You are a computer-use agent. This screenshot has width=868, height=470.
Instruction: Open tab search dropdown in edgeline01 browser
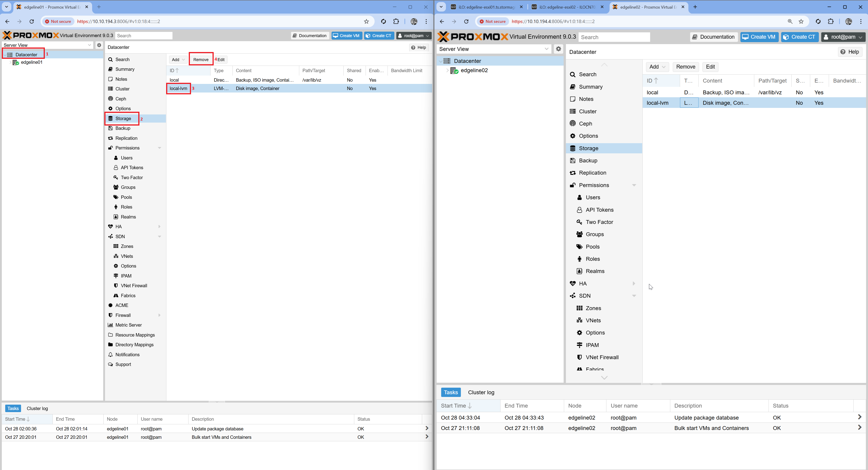click(x=6, y=7)
